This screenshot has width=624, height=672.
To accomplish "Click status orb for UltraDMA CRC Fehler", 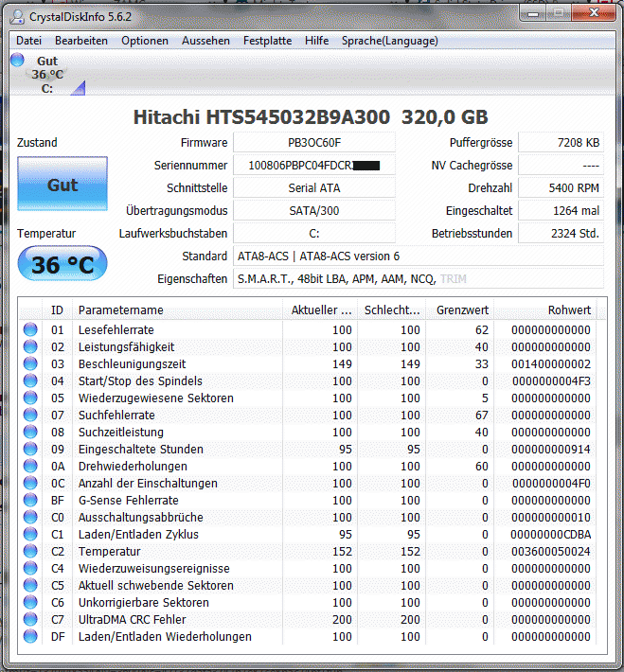I will [30, 619].
